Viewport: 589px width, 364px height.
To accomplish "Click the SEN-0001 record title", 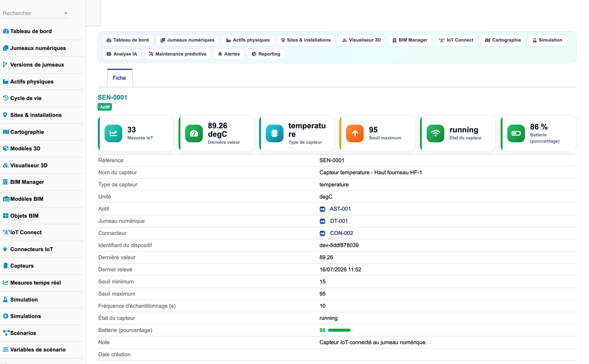I will pyautogui.click(x=113, y=98).
